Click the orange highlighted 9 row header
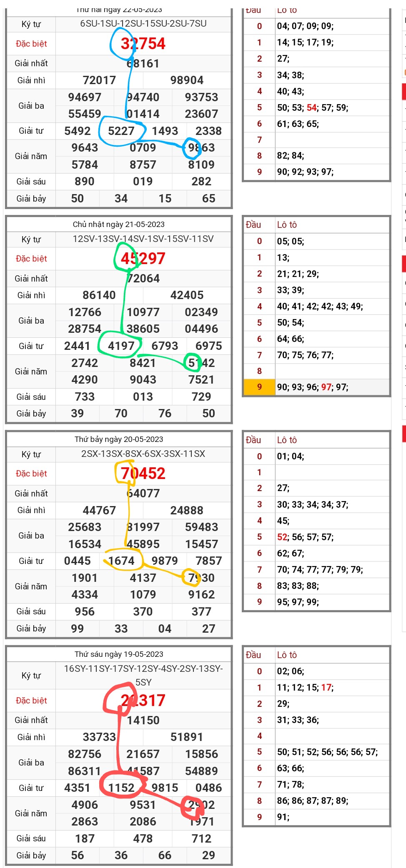This screenshot has height=868, width=406. click(x=259, y=387)
